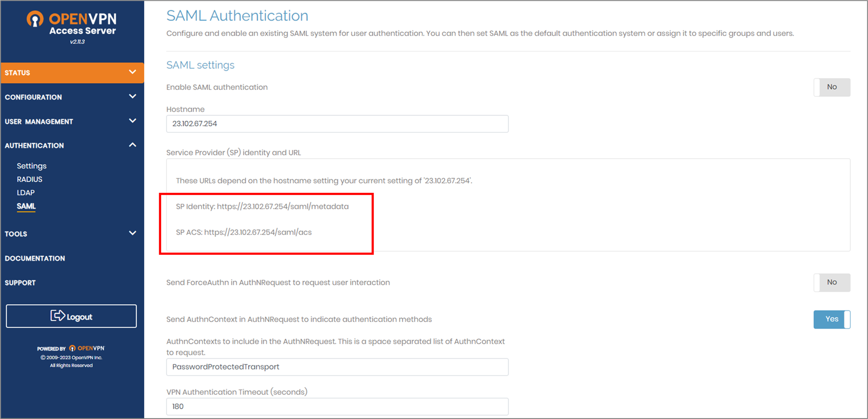
Task: Click the copyright 2009-2023 OpenVPN Inc. text
Action: (x=71, y=357)
